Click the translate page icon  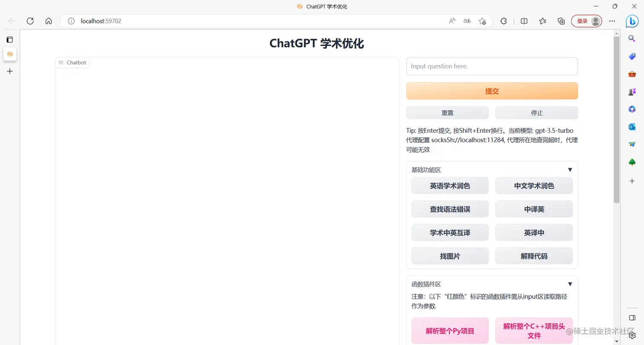467,21
